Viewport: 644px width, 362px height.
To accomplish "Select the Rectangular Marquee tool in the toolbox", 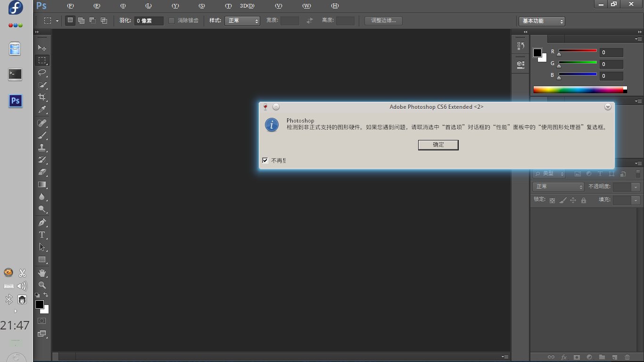I will pyautogui.click(x=42, y=60).
